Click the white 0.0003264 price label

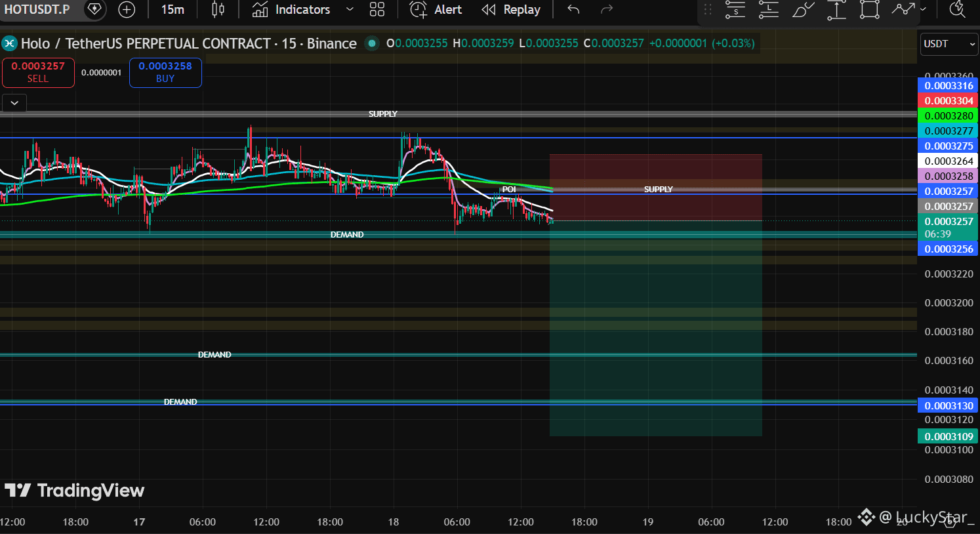pos(948,161)
